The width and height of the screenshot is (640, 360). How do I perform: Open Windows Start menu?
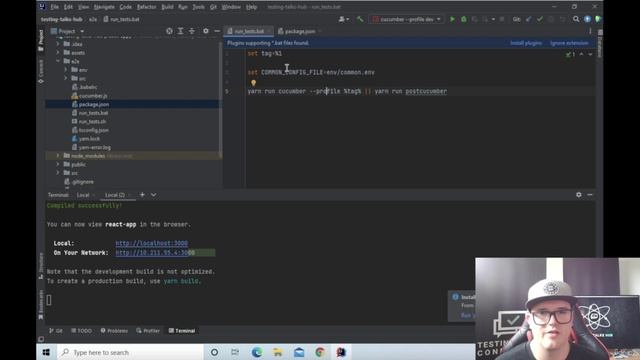(x=46, y=352)
